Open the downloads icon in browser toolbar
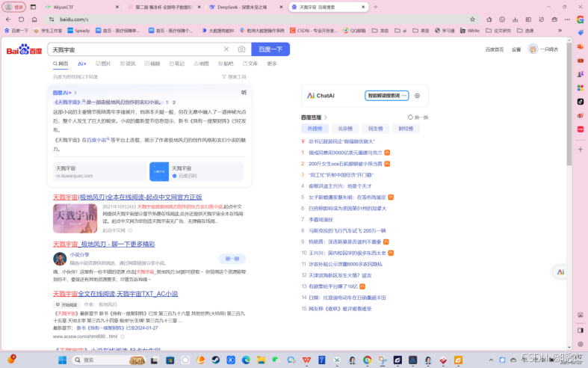The image size is (588, 368). pyautogui.click(x=516, y=19)
